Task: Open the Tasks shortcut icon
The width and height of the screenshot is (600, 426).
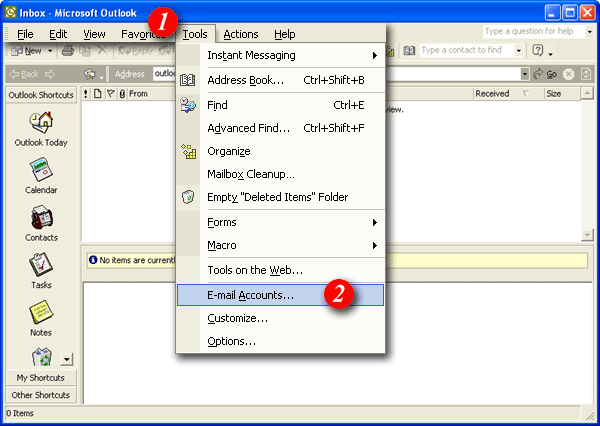Action: pyautogui.click(x=41, y=265)
